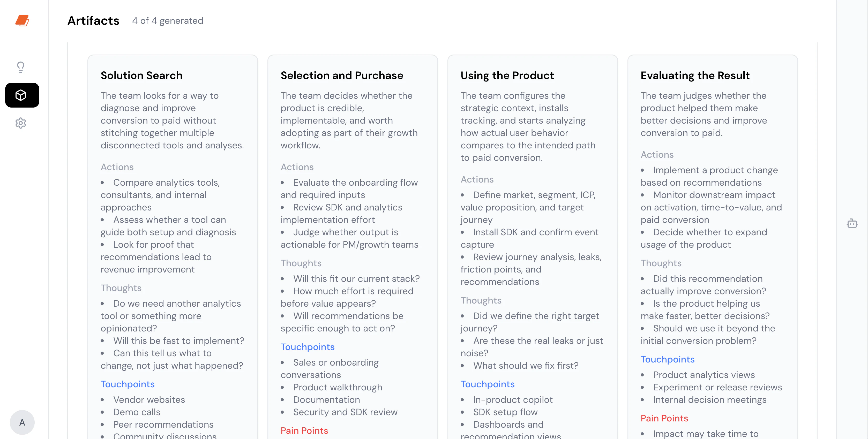Click Thoughts label in Solution Search card
The width and height of the screenshot is (868, 439).
coord(121,288)
